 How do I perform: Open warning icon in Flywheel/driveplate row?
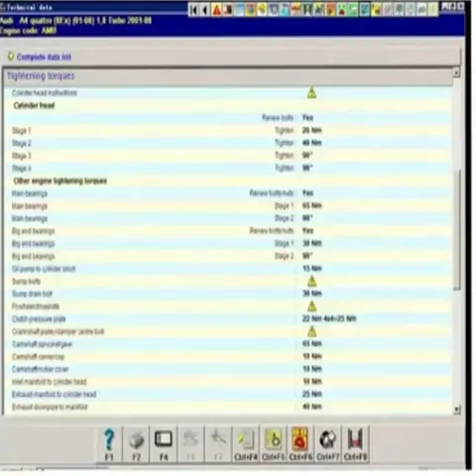click(x=311, y=306)
